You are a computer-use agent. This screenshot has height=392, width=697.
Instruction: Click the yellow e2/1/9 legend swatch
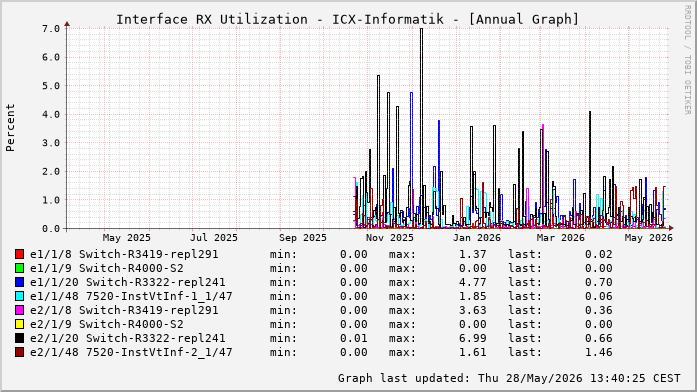pos(19,324)
